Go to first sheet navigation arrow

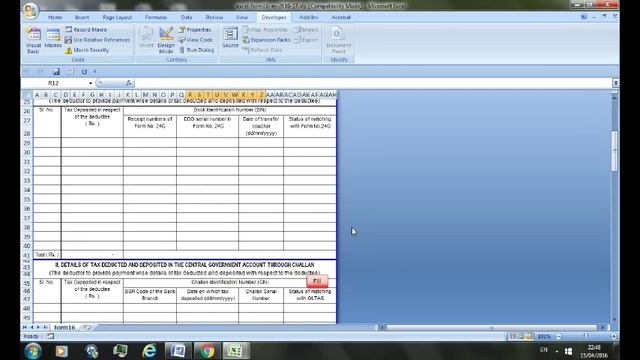tap(24, 327)
